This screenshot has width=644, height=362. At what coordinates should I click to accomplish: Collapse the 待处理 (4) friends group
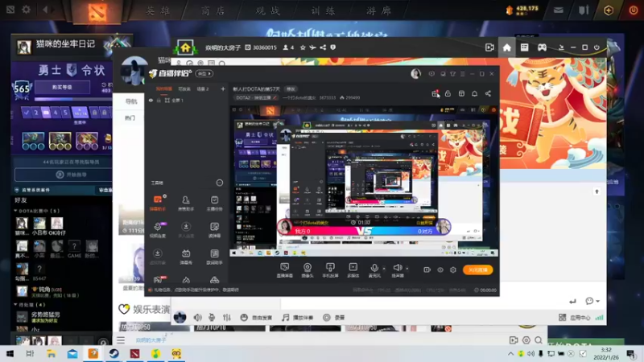coord(15,305)
